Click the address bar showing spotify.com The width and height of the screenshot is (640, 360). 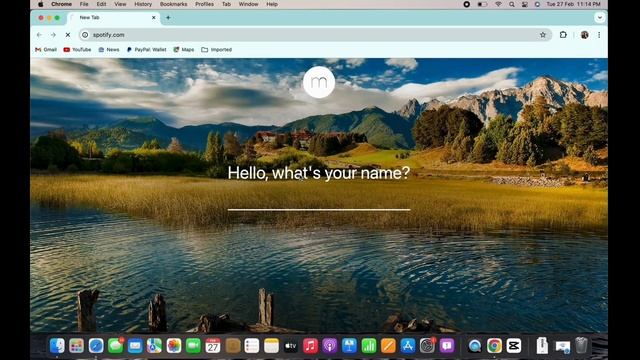point(314,35)
